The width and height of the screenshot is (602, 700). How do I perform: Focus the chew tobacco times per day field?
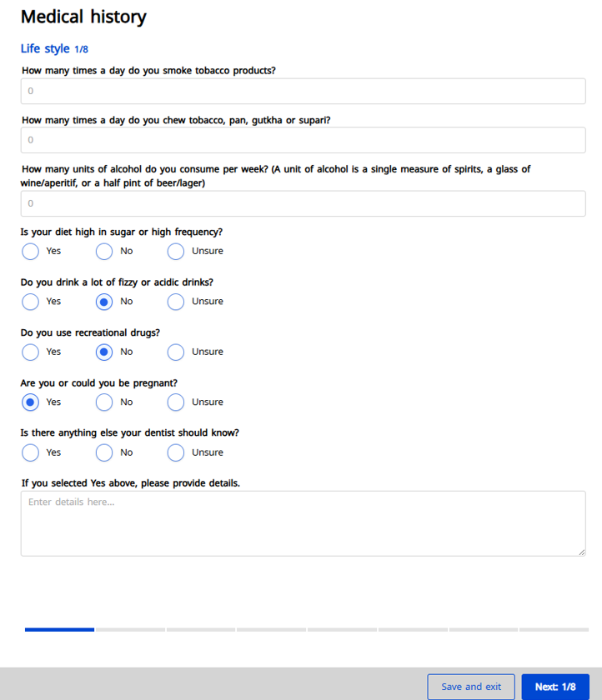pyautogui.click(x=303, y=140)
